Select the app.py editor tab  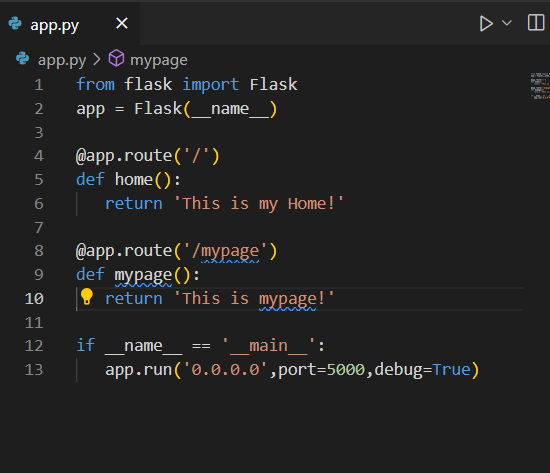click(70, 24)
